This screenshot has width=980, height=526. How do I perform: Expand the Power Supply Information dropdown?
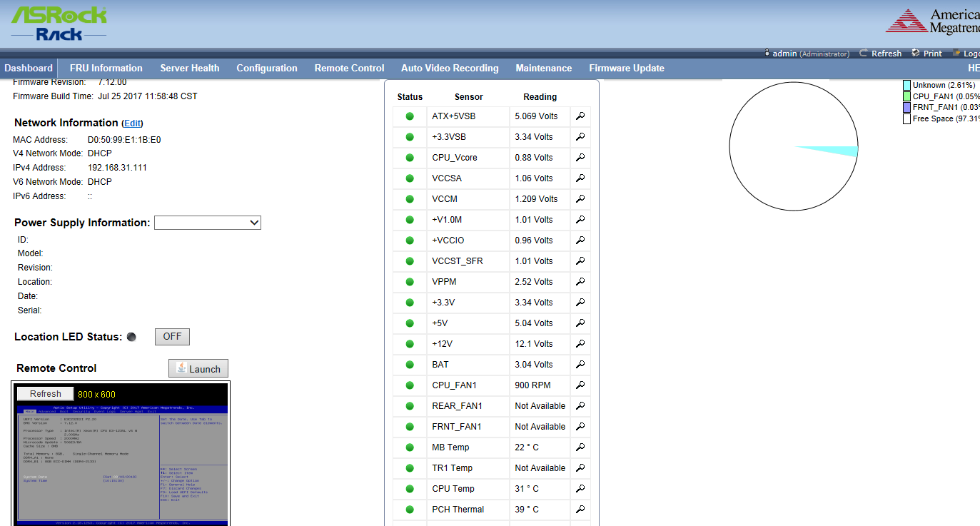(x=208, y=223)
